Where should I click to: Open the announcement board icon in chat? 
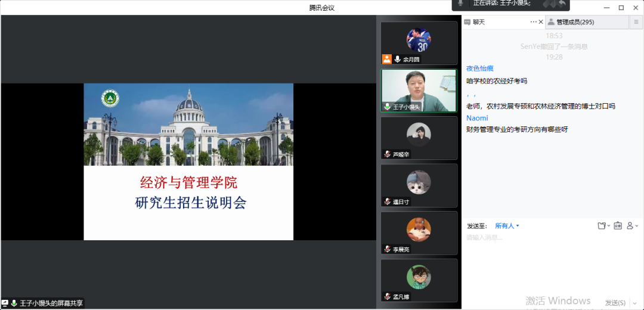coord(618,226)
